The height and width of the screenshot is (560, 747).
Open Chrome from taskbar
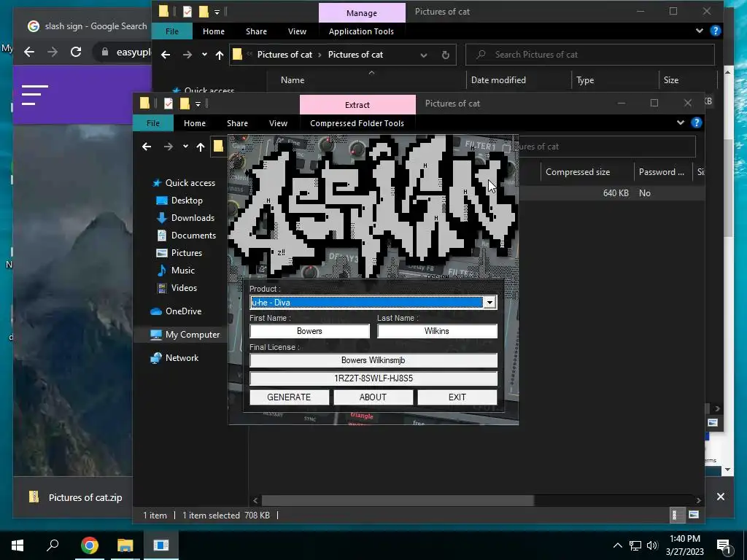coord(89,545)
